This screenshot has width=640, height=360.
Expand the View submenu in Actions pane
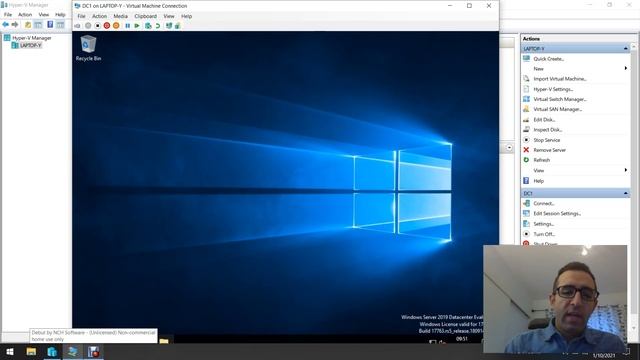(x=625, y=170)
